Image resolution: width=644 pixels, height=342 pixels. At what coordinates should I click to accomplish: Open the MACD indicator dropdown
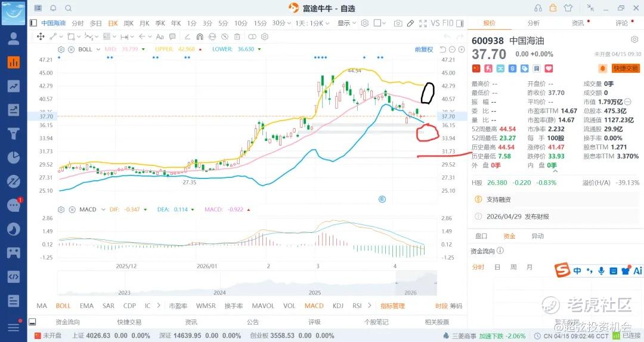pyautogui.click(x=103, y=209)
